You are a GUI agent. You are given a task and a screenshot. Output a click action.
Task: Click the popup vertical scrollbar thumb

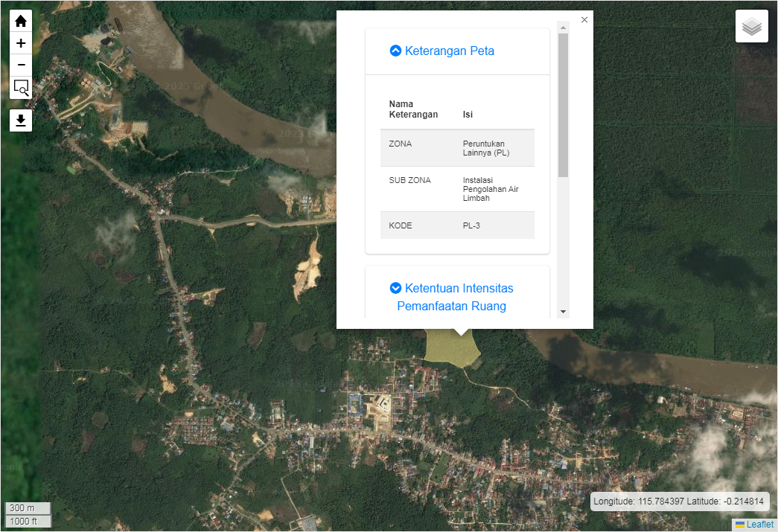[563, 104]
